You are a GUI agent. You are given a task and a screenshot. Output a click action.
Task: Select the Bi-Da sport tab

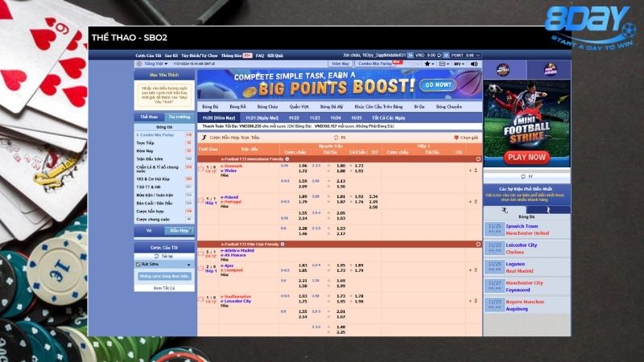pyautogui.click(x=419, y=107)
